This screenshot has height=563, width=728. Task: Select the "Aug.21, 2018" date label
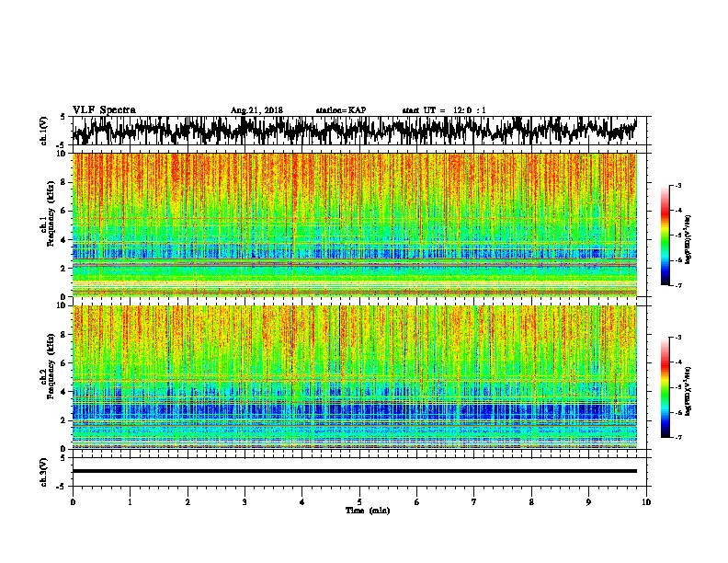click(x=256, y=110)
